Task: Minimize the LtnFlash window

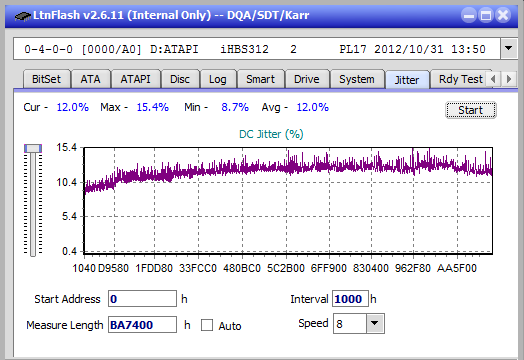Action: [469, 15]
